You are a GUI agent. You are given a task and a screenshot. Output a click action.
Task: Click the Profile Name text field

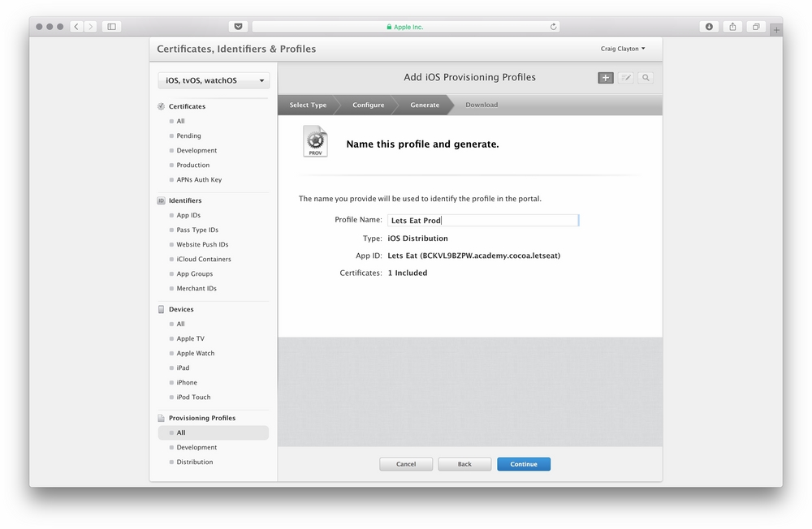[483, 220]
